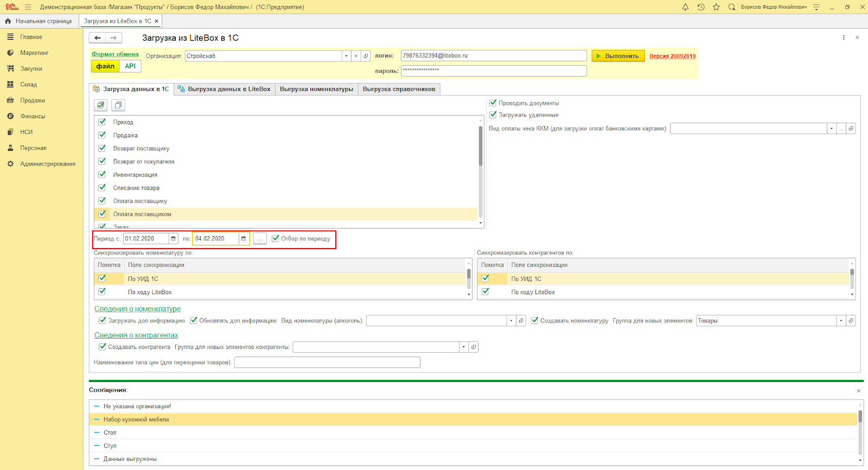Open the title bar settings lines icon
Viewport: 868px width, 470px height.
pos(816,7)
